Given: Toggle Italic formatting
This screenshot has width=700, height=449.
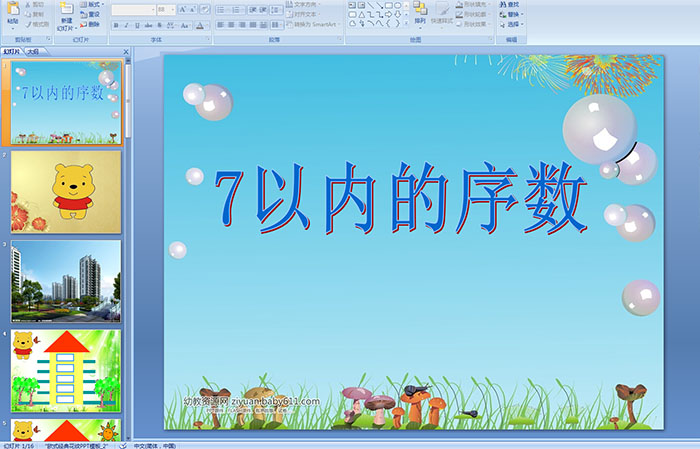Looking at the screenshot, I should (x=126, y=25).
